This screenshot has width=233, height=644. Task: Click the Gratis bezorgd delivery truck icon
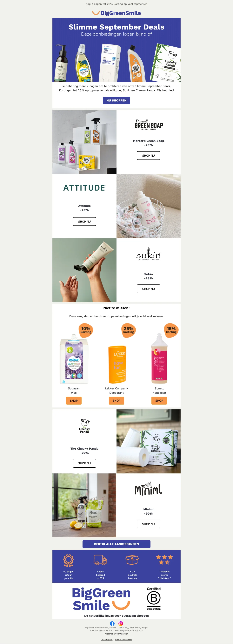tap(100, 560)
